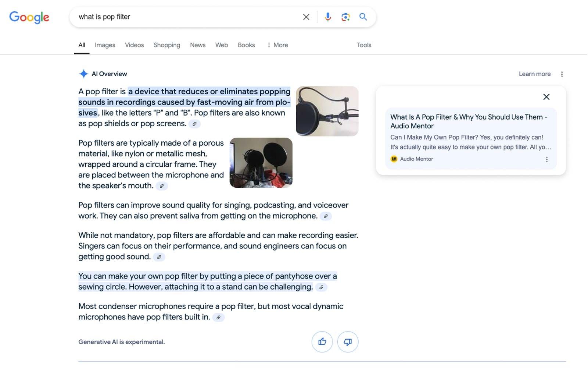Open the Audio Mentor article link
This screenshot has height=368, width=588.
click(x=468, y=121)
